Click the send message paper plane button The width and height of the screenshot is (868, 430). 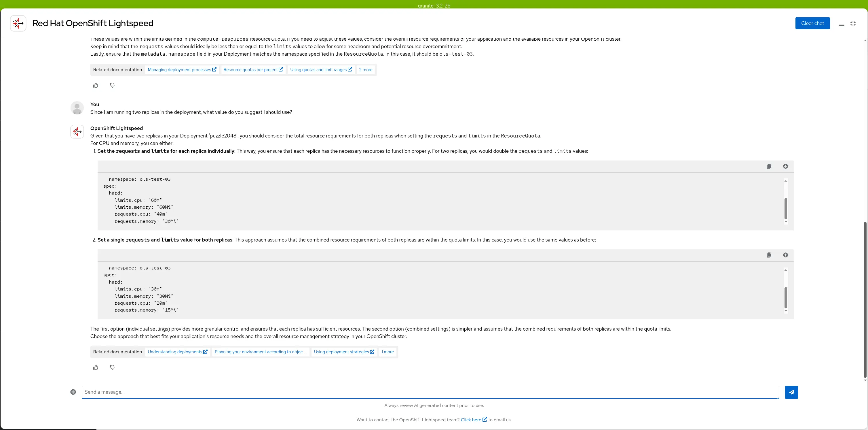(x=791, y=392)
